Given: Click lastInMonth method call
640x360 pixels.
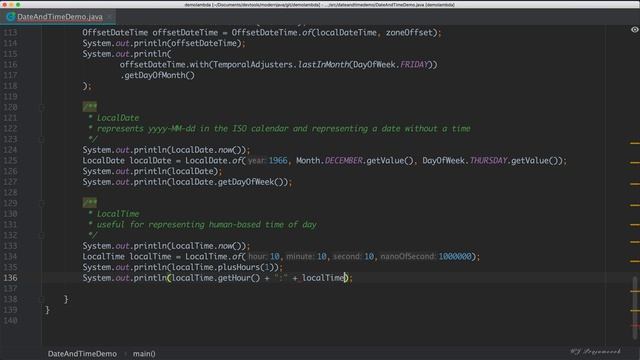Looking at the screenshot, I should [x=323, y=64].
